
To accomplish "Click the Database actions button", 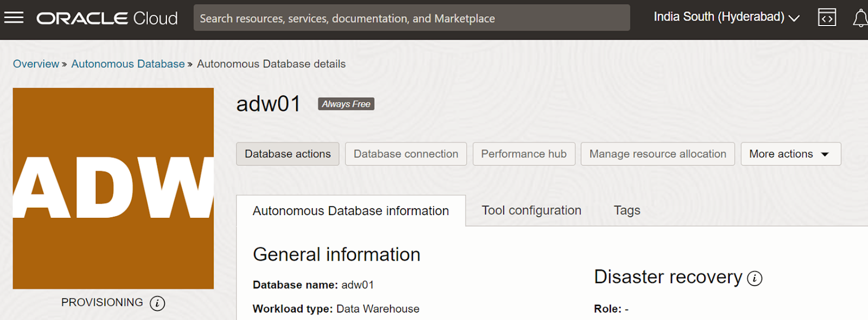I will point(288,154).
